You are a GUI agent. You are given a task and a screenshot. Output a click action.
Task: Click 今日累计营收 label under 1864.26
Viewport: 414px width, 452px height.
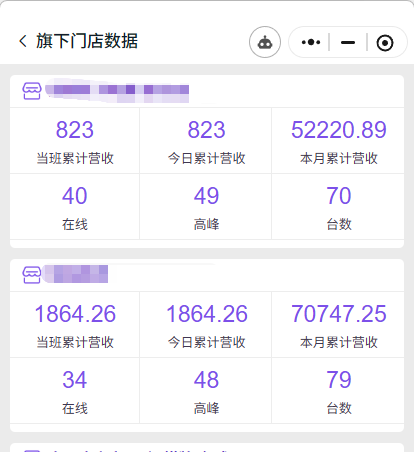(x=207, y=342)
